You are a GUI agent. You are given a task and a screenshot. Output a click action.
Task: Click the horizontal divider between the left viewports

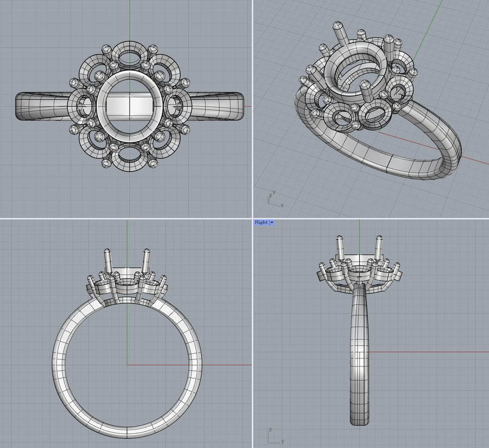point(126,218)
